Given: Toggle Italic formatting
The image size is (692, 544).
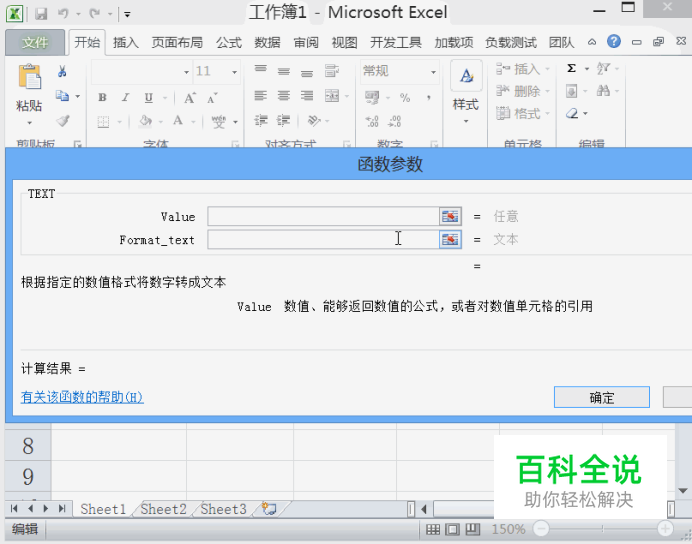Looking at the screenshot, I should [x=125, y=98].
